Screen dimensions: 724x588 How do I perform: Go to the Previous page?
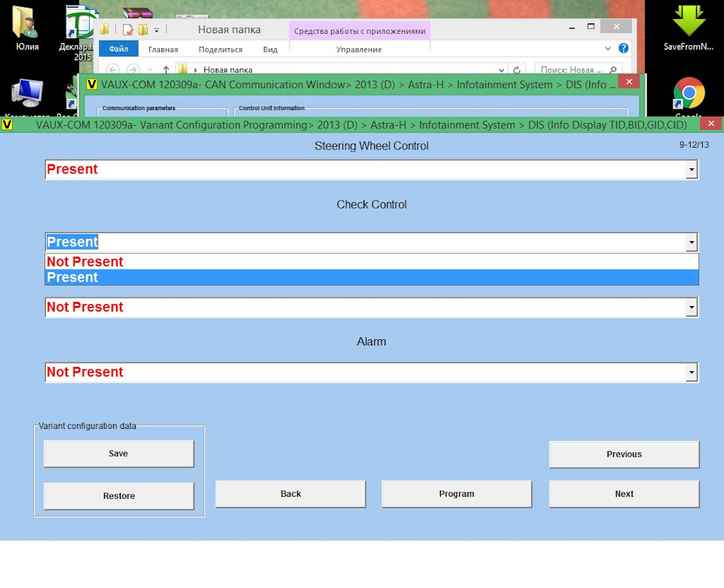[x=624, y=454]
